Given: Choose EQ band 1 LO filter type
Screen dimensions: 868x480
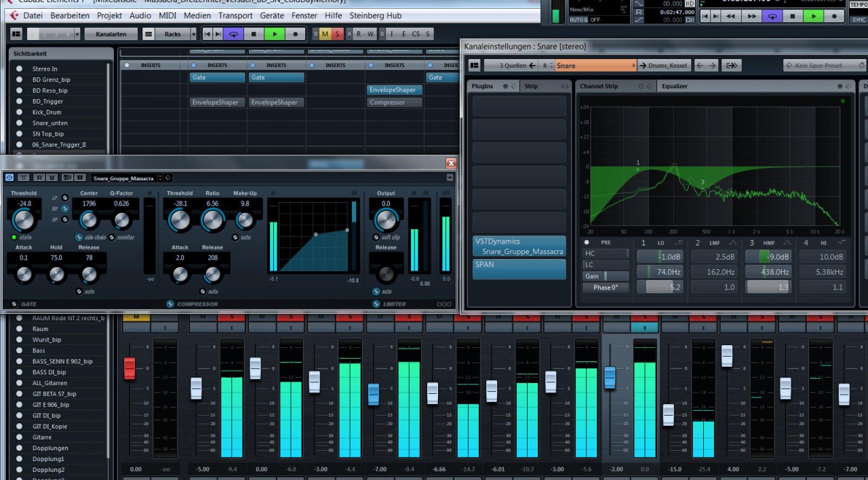Looking at the screenshot, I should pyautogui.click(x=679, y=243).
